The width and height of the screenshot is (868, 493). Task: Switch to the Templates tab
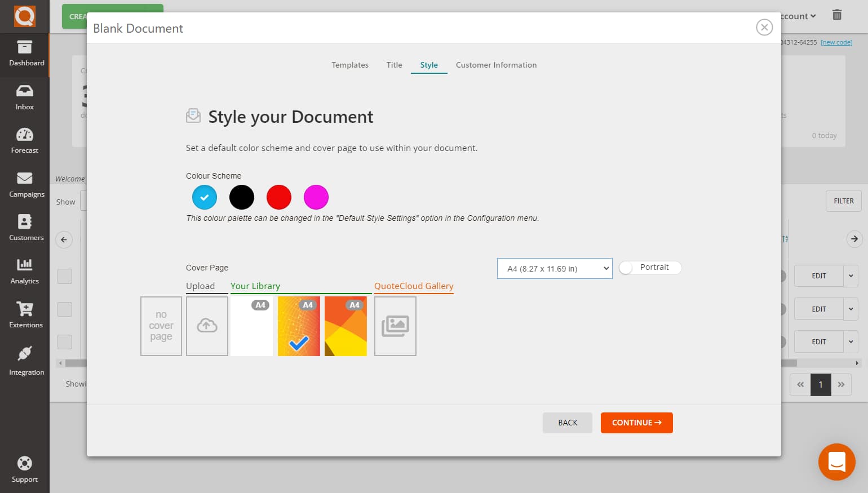point(349,65)
